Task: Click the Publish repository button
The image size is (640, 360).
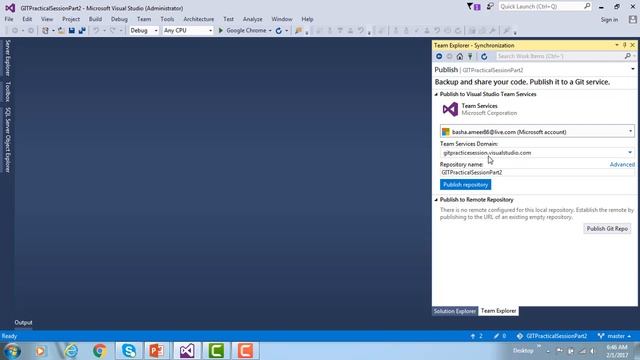Action: pos(465,184)
